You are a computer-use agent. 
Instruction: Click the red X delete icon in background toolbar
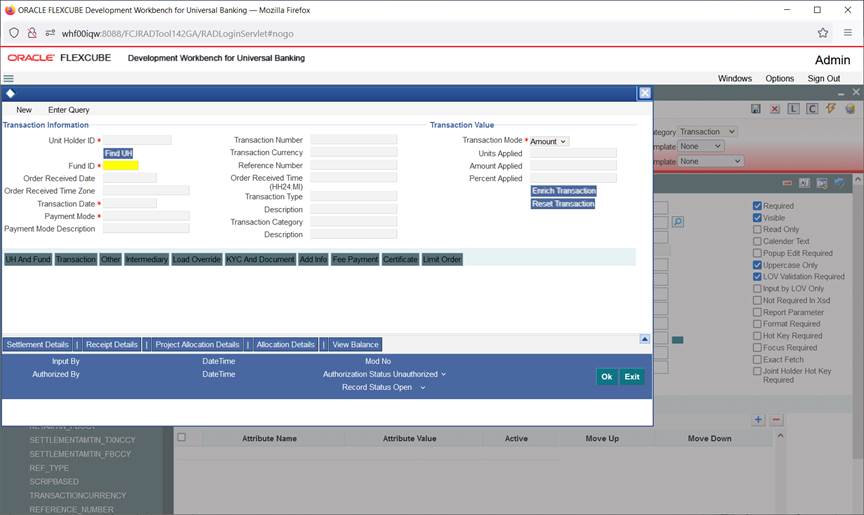(x=775, y=109)
